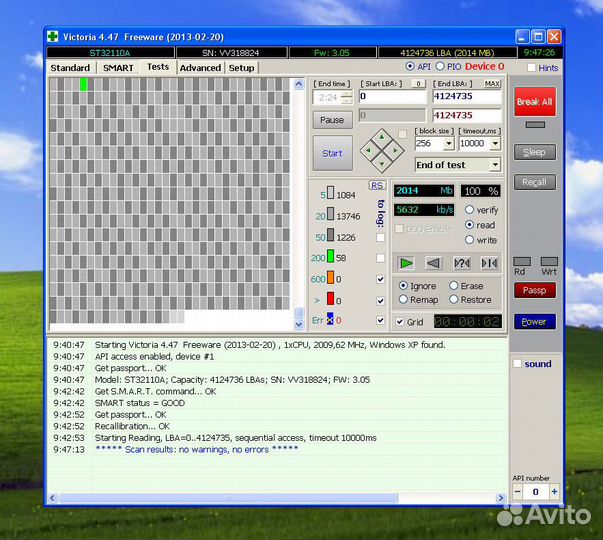Click the random seek '?' scan mode icon
603x540 pixels.
[461, 263]
